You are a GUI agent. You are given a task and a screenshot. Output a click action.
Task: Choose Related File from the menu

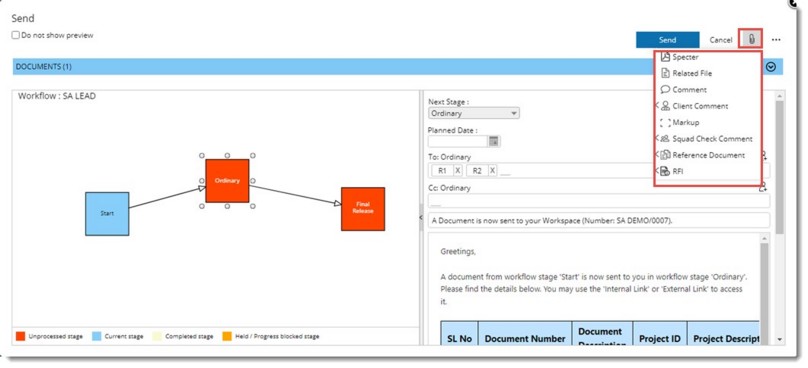coord(692,73)
